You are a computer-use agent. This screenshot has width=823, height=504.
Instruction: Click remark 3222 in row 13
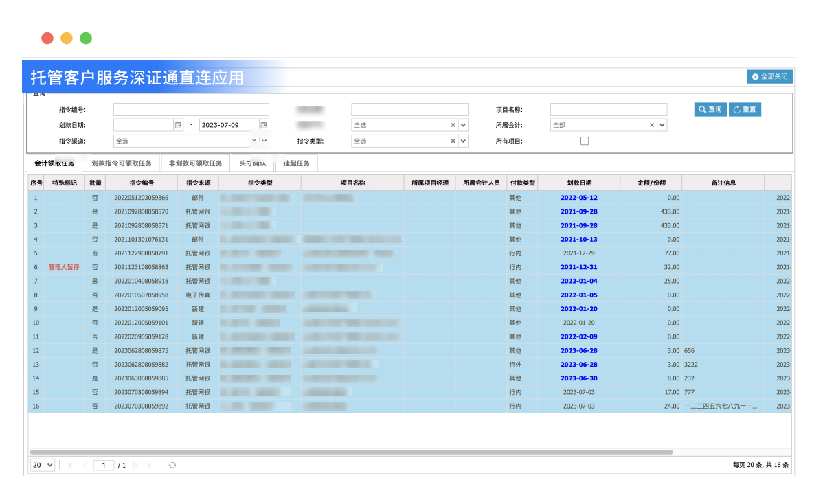pos(690,365)
